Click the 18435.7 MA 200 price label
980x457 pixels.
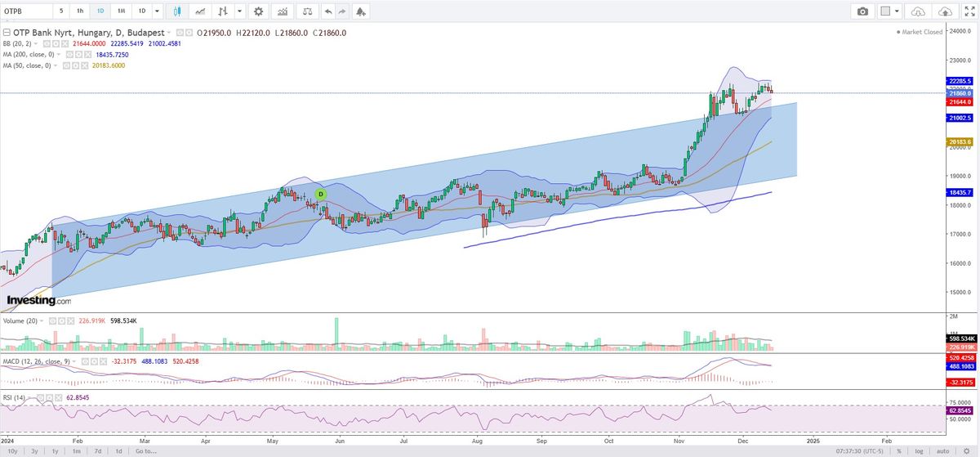pos(960,192)
